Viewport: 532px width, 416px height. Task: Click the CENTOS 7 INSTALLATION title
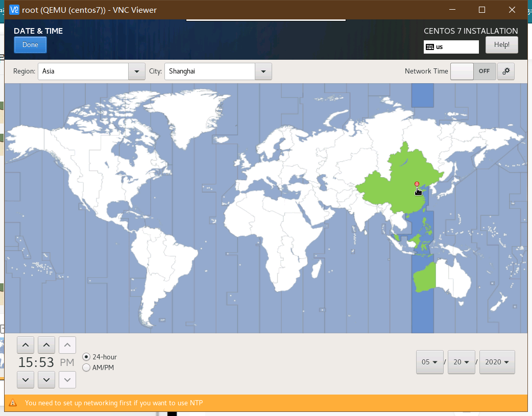tap(471, 31)
